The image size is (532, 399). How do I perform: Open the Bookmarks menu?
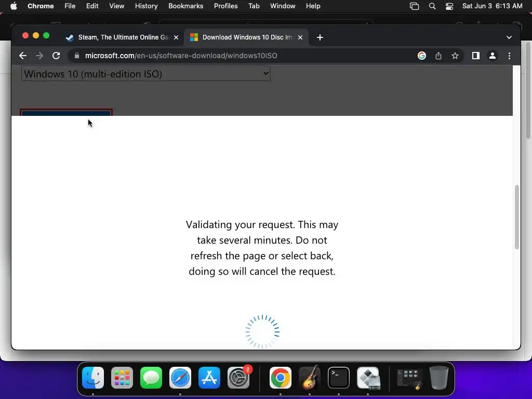click(185, 6)
